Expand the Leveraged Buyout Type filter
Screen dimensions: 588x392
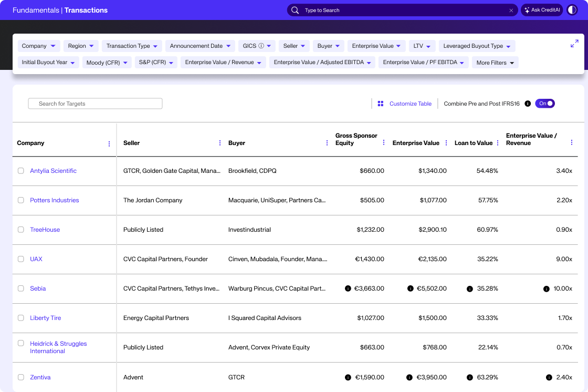point(477,46)
